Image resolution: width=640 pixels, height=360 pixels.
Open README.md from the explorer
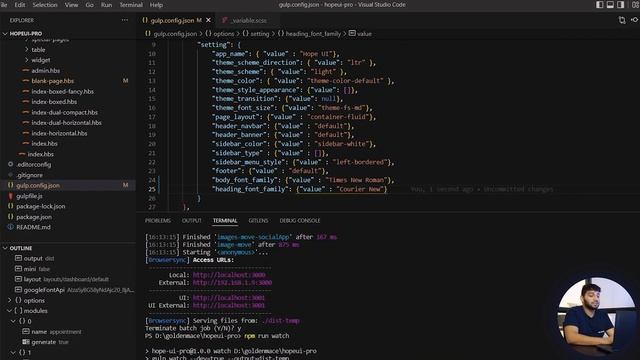(x=33, y=227)
